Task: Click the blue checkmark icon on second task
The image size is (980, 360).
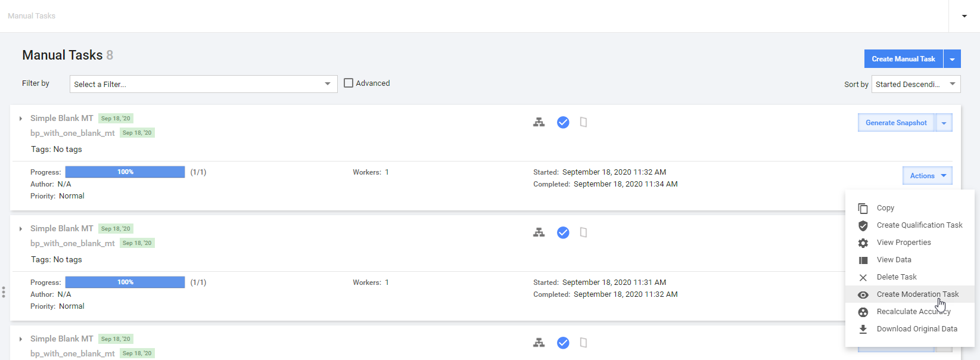Action: point(563,232)
